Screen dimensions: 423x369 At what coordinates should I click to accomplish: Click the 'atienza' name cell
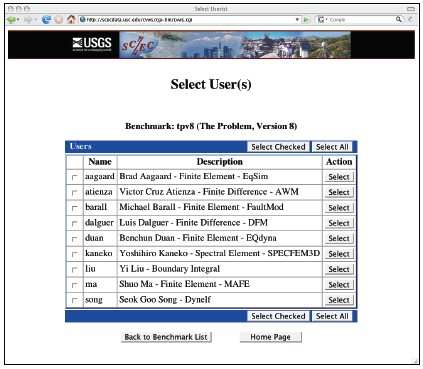pos(99,192)
